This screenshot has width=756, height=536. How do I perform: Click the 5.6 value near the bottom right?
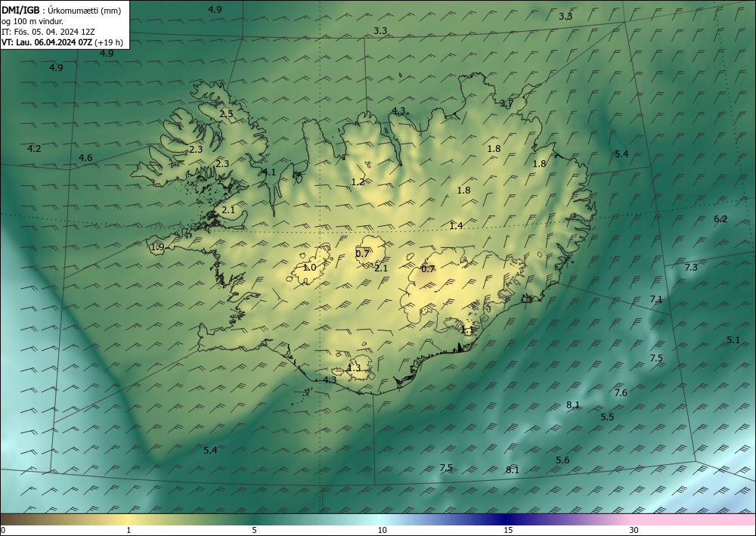tap(562, 460)
